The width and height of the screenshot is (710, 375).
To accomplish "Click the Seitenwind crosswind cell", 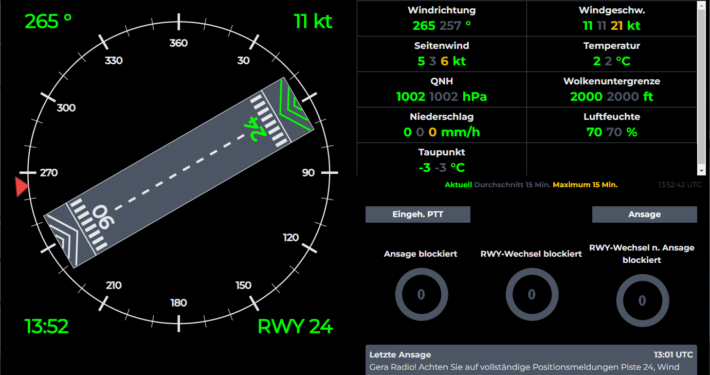I will (x=441, y=54).
